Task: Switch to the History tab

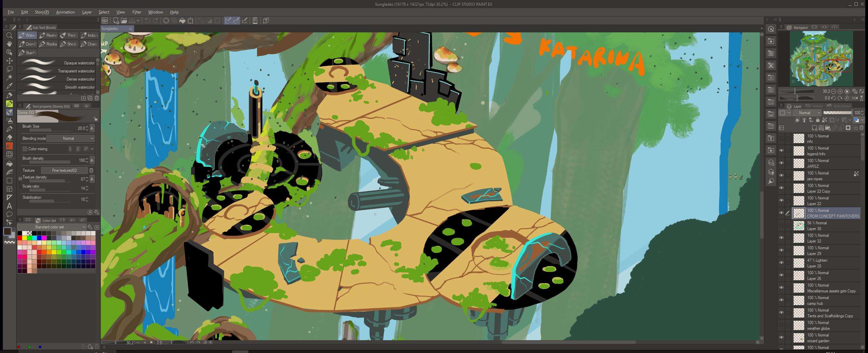Action: 814,106
